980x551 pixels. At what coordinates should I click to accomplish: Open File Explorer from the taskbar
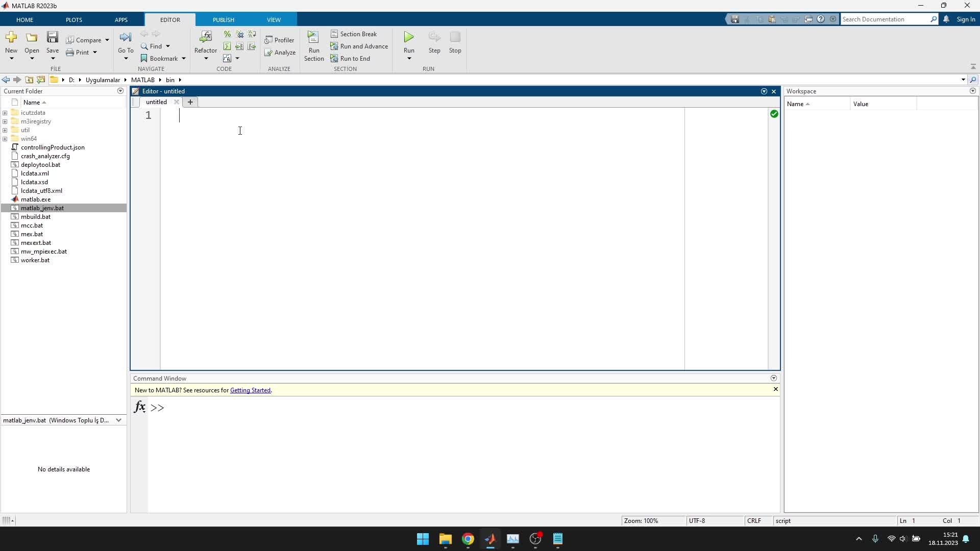[x=445, y=539]
